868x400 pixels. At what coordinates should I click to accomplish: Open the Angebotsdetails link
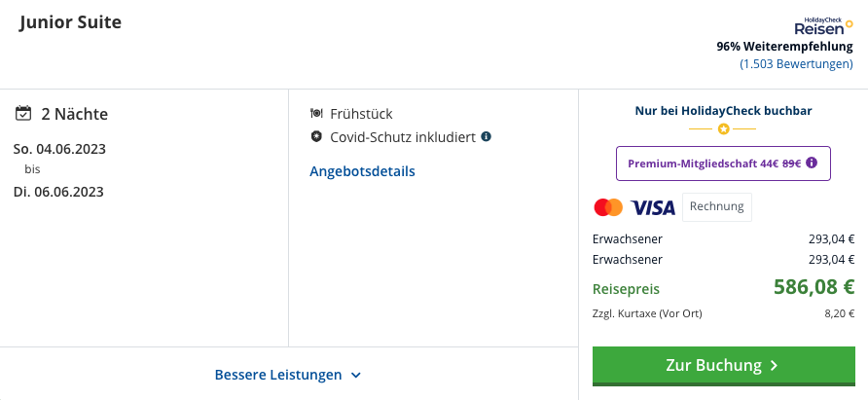coord(362,171)
